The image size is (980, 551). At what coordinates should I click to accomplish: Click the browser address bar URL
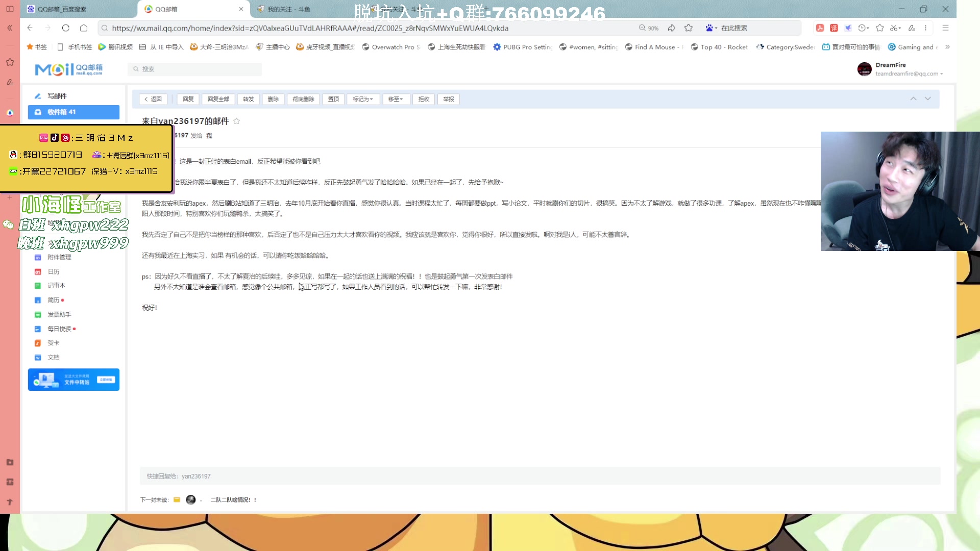310,28
